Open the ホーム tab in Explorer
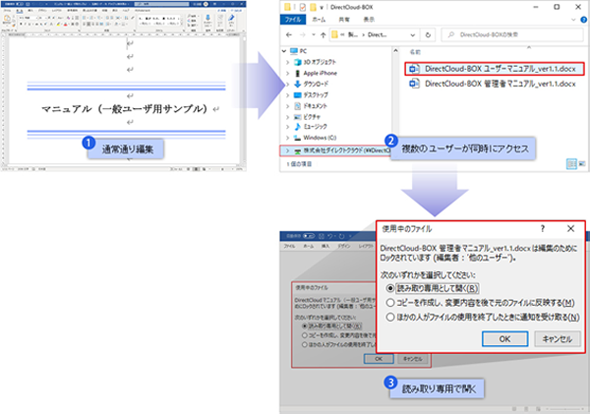This screenshot has height=414, width=590. tap(319, 20)
